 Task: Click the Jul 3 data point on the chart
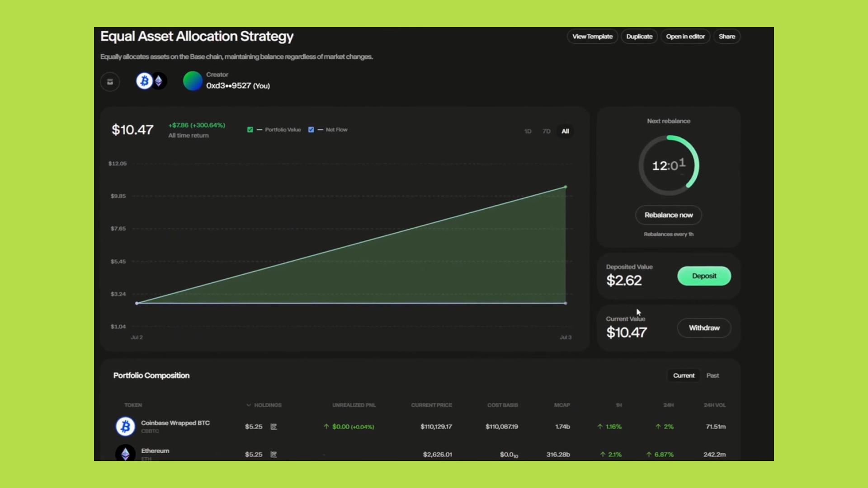tap(566, 187)
